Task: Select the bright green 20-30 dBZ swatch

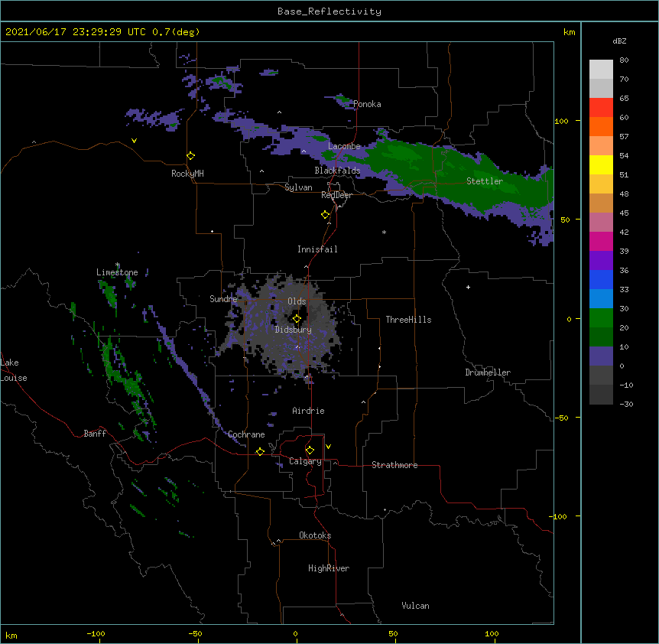Action: pyautogui.click(x=601, y=318)
